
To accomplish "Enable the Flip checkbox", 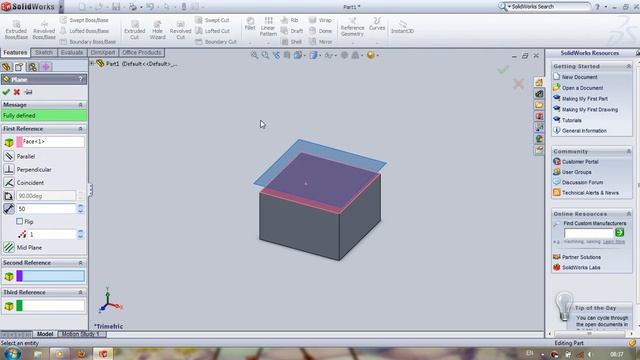I will 20,221.
